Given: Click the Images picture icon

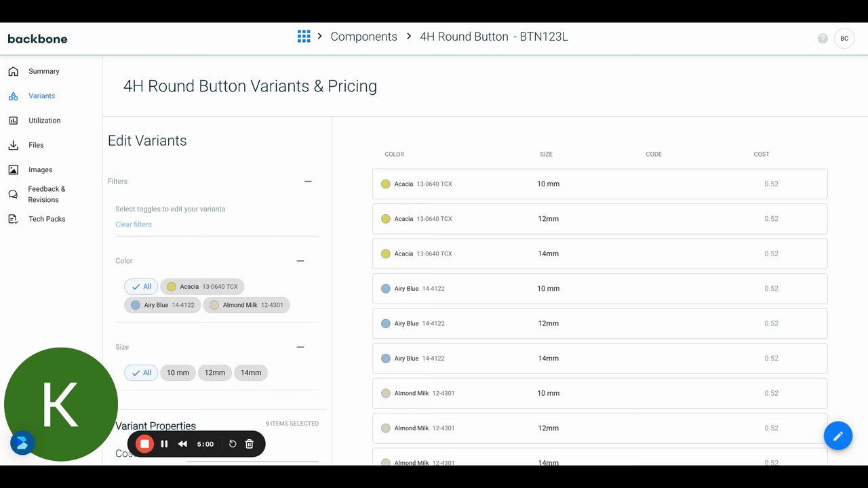Looking at the screenshot, I should point(13,169).
